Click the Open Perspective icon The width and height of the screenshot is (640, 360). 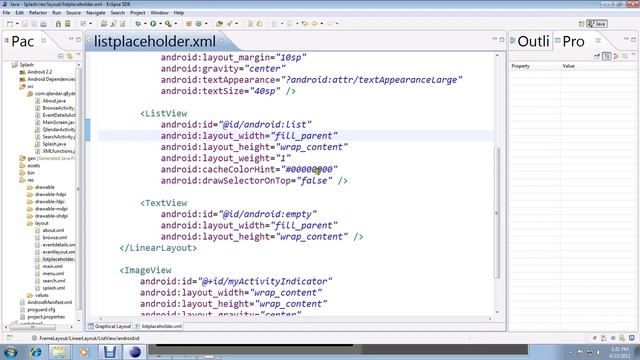click(581, 24)
